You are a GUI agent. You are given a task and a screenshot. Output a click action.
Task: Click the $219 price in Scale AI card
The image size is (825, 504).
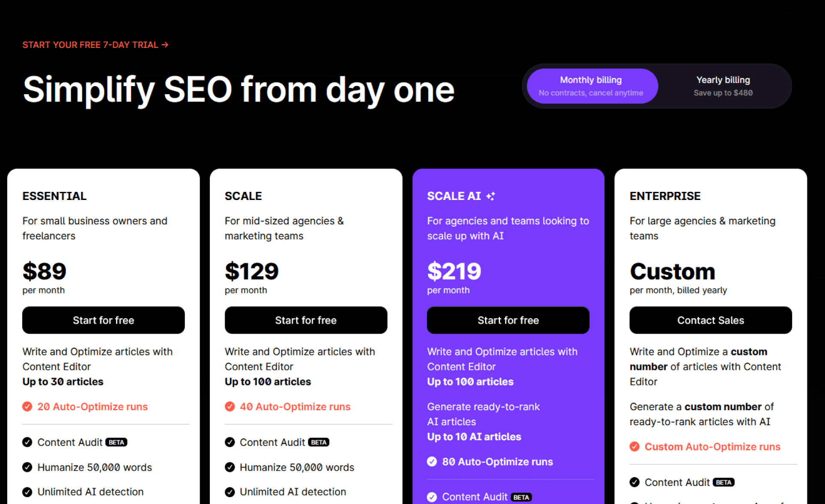pos(454,271)
